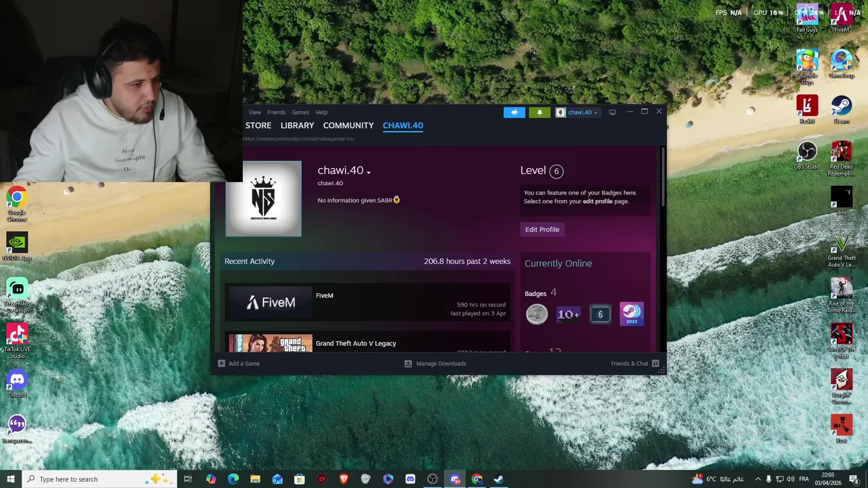The image size is (868, 488).
Task: Click the Badges 4 heading link
Action: pos(540,293)
